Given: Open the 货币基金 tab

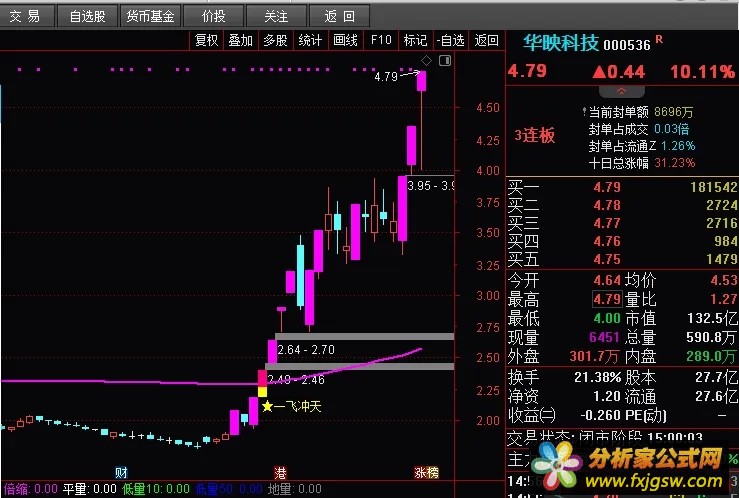Looking at the screenshot, I should tap(150, 16).
